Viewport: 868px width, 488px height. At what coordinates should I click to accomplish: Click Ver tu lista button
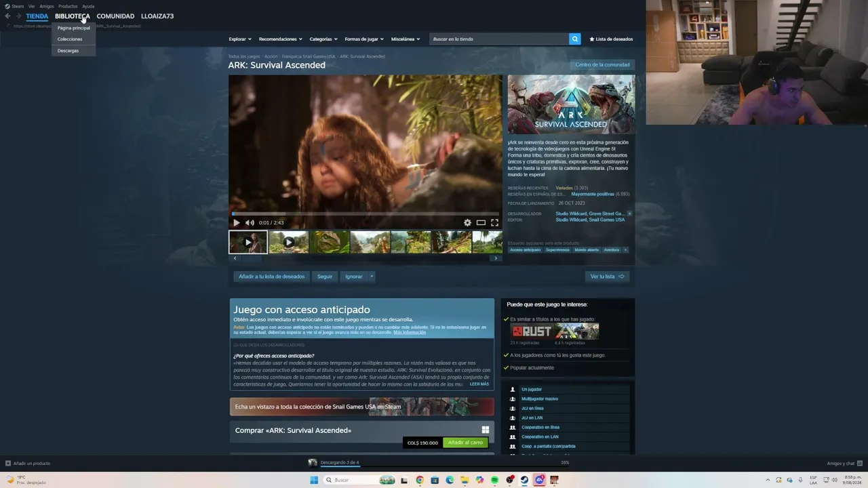click(x=608, y=277)
